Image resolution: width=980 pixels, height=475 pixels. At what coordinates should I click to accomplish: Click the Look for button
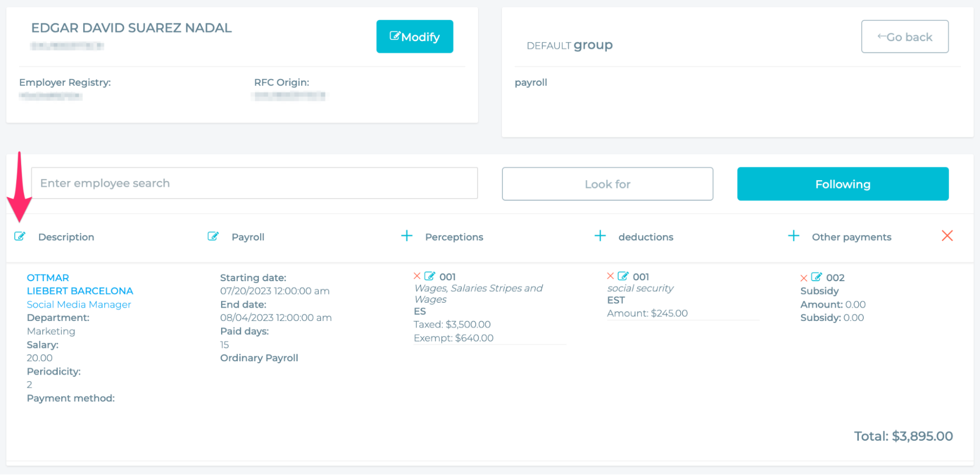607,184
